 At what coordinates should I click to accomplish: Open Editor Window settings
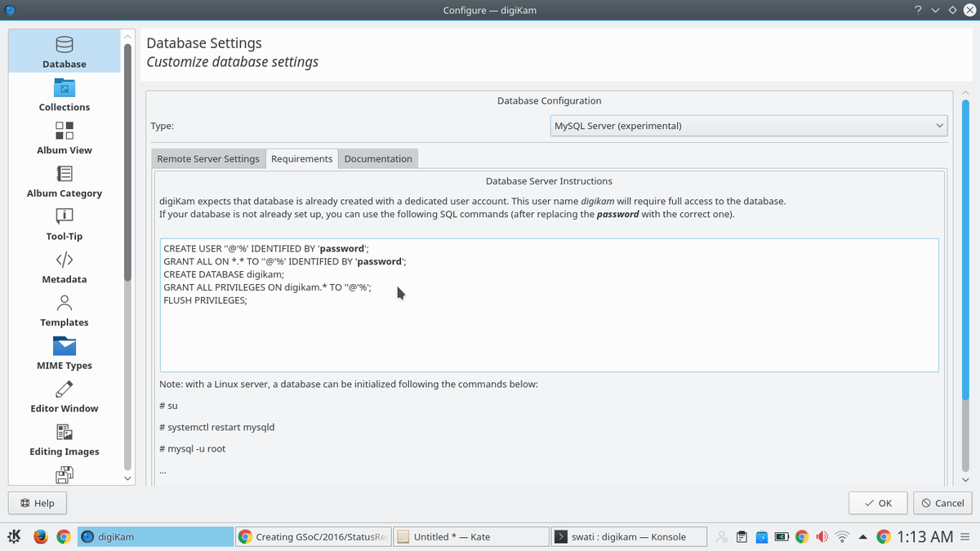[65, 396]
